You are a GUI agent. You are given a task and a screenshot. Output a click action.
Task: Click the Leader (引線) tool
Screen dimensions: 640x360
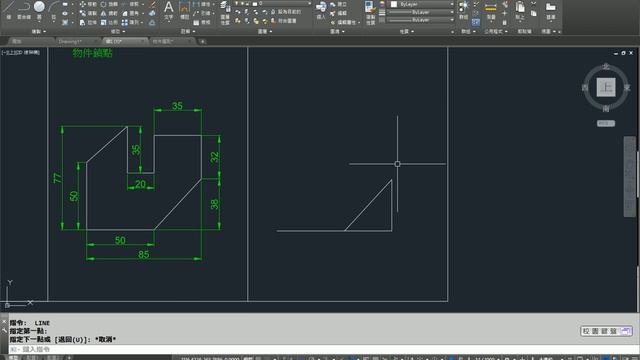click(x=203, y=13)
